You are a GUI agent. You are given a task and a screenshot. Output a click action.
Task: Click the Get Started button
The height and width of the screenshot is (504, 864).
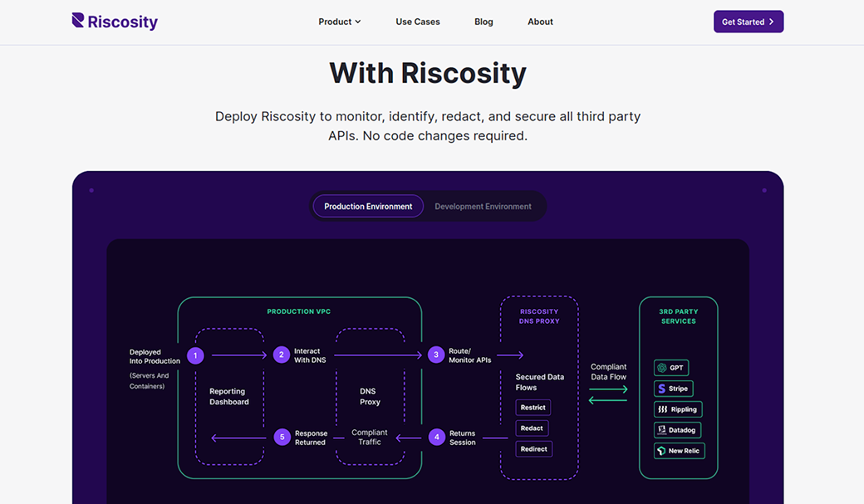click(749, 22)
